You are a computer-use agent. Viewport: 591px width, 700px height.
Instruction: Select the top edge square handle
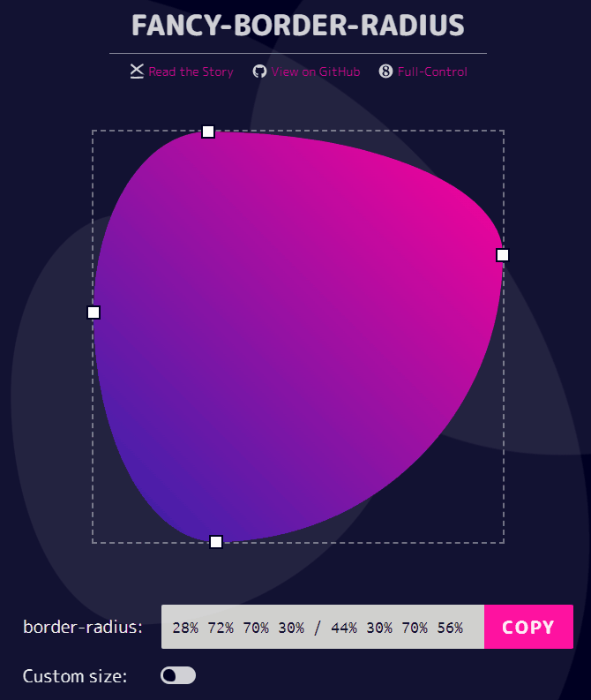208,132
